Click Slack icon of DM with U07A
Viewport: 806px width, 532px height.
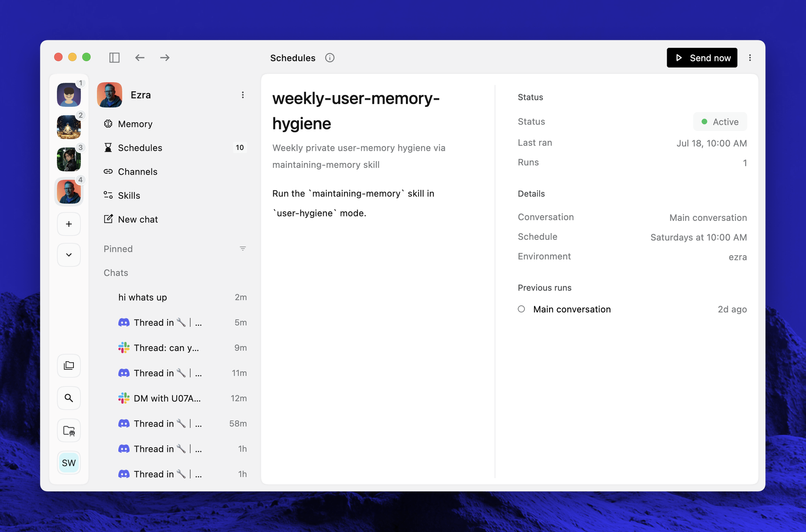124,398
